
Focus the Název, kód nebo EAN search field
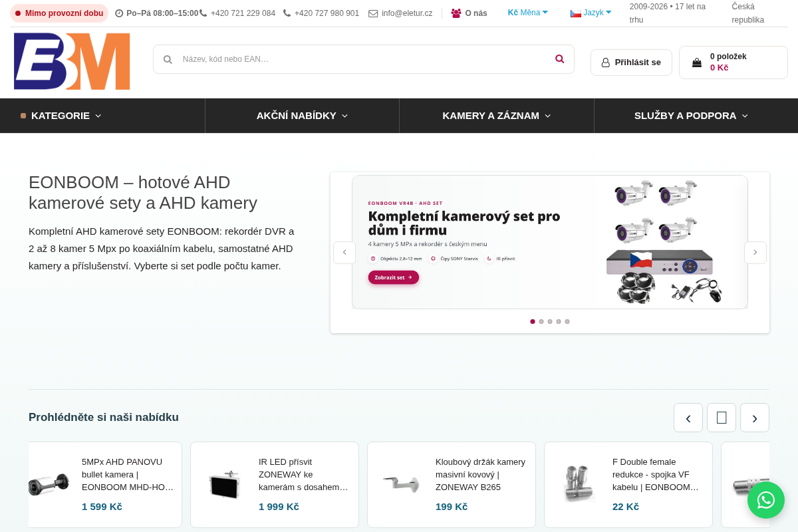[364, 59]
